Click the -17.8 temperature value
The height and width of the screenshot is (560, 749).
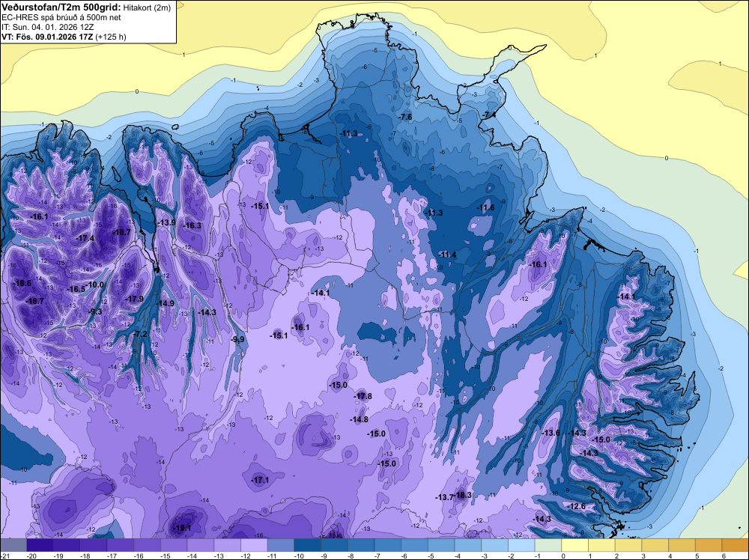tap(363, 396)
